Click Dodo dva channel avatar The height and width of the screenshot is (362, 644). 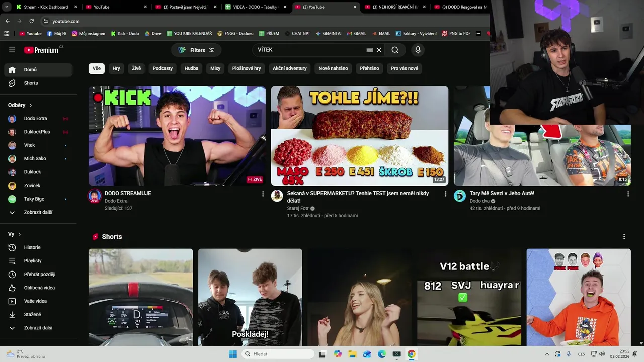coord(460,196)
